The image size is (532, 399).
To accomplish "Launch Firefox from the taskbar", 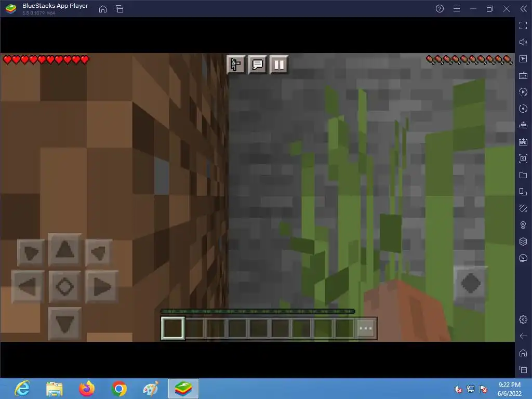I will coord(87,389).
